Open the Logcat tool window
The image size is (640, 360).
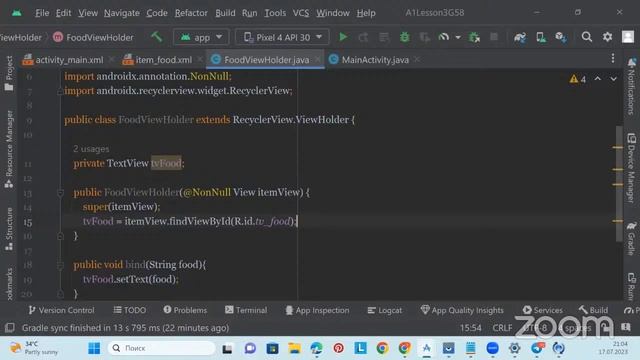point(385,310)
